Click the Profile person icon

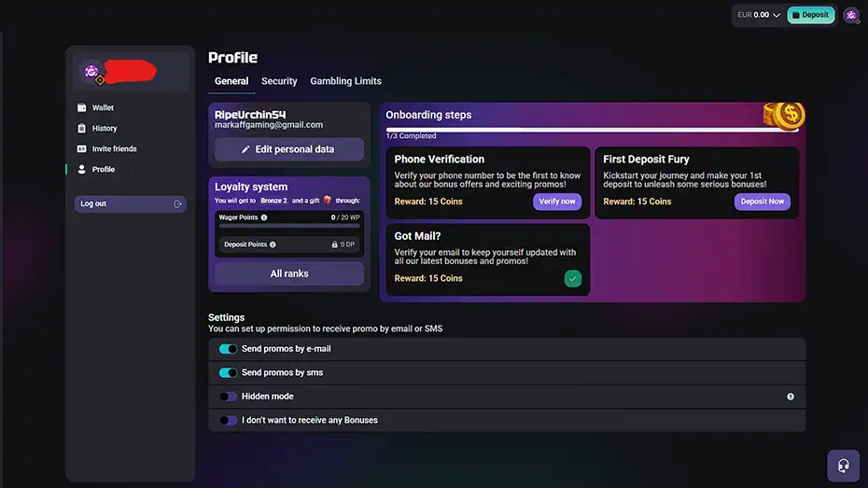click(x=81, y=169)
